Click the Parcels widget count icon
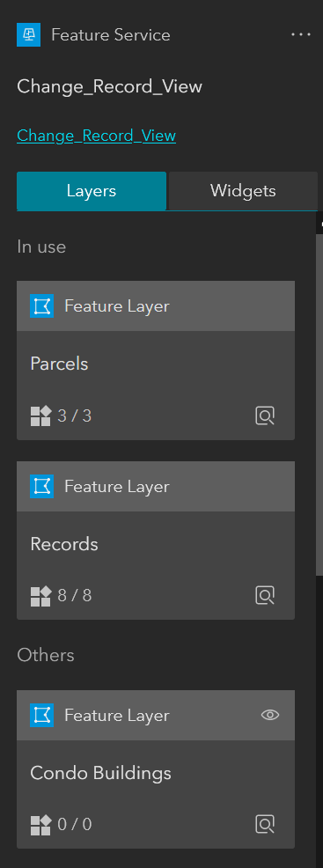 40,416
